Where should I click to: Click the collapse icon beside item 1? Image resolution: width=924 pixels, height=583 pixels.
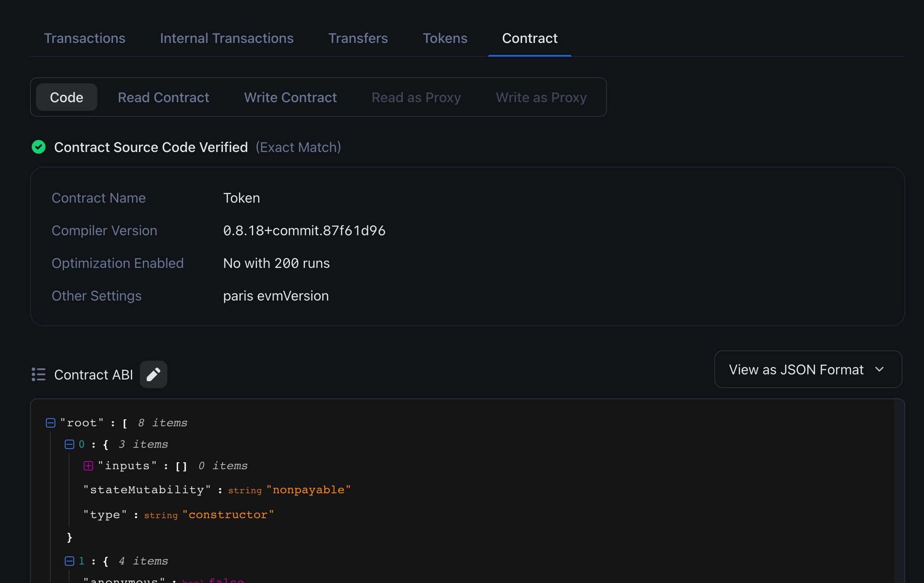(69, 561)
